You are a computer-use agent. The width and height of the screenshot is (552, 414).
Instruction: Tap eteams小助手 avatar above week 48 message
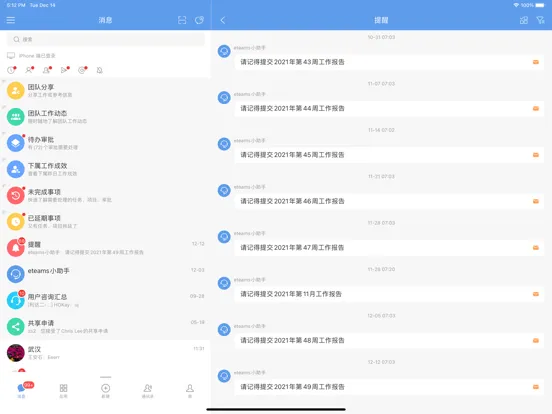(x=224, y=330)
